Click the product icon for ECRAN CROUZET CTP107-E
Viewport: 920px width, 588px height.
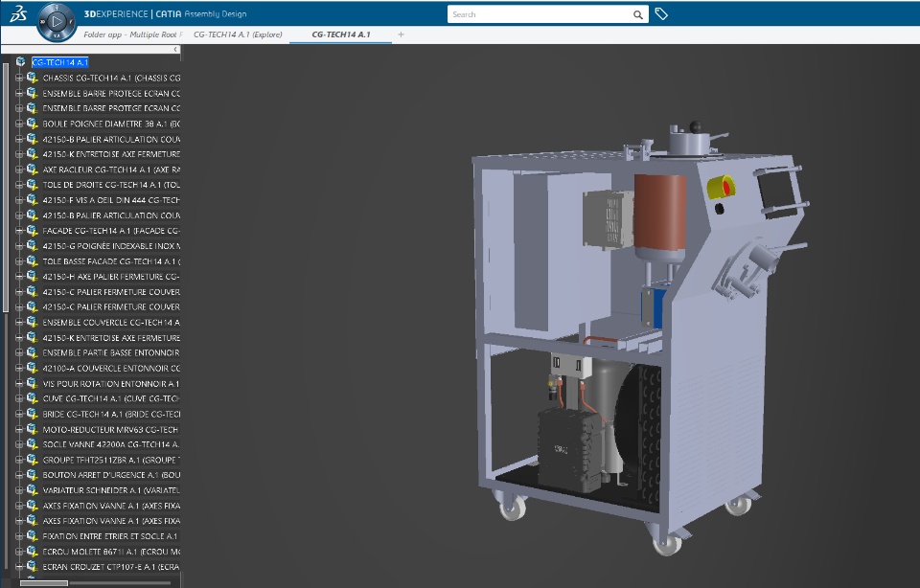click(33, 566)
